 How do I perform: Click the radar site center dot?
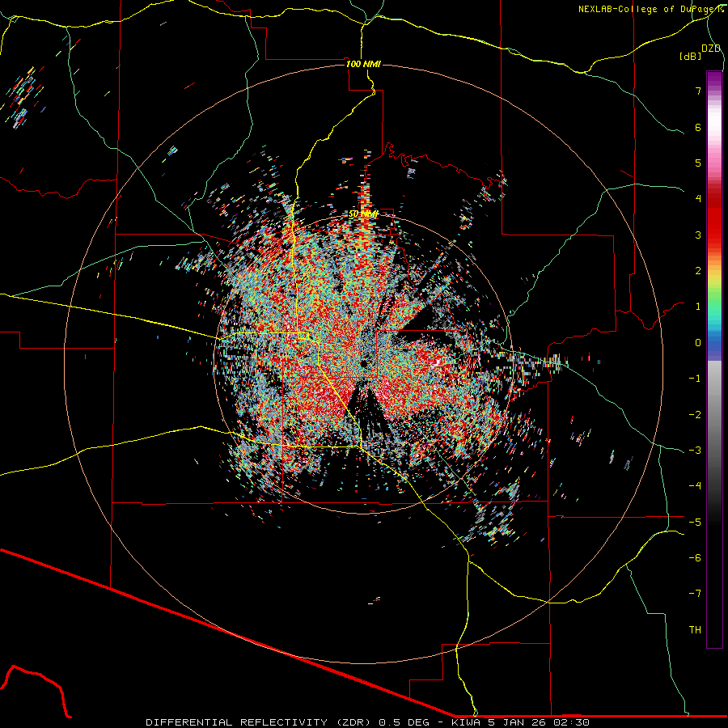(363, 363)
